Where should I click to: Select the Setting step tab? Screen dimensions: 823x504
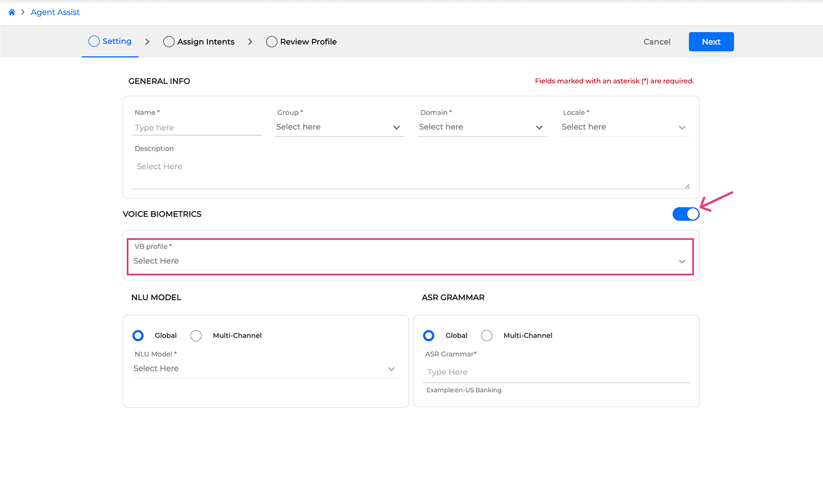(110, 42)
